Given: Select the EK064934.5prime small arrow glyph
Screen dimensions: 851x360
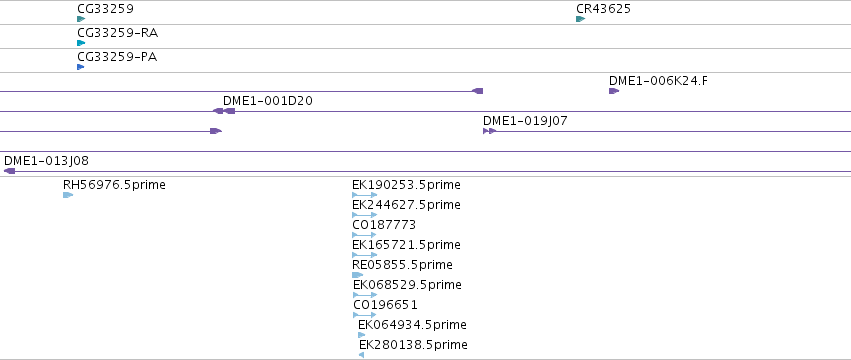Looking at the screenshot, I should tap(362, 335).
